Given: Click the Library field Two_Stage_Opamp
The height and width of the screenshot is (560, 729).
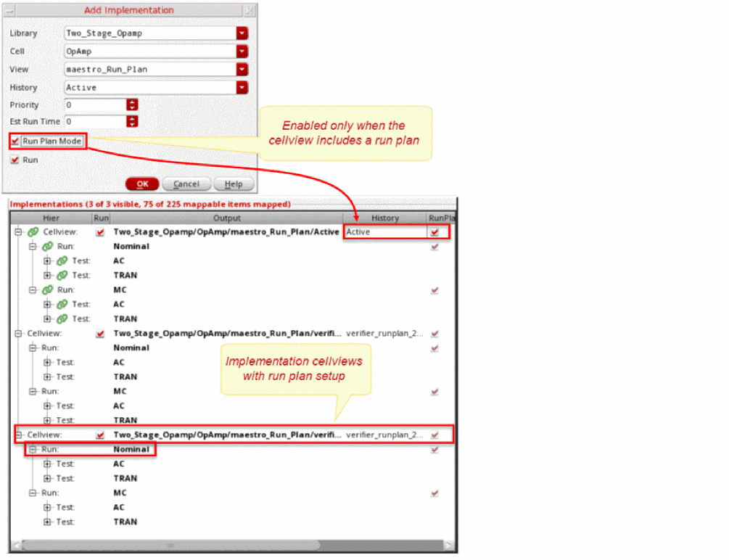Looking at the screenshot, I should [x=150, y=33].
